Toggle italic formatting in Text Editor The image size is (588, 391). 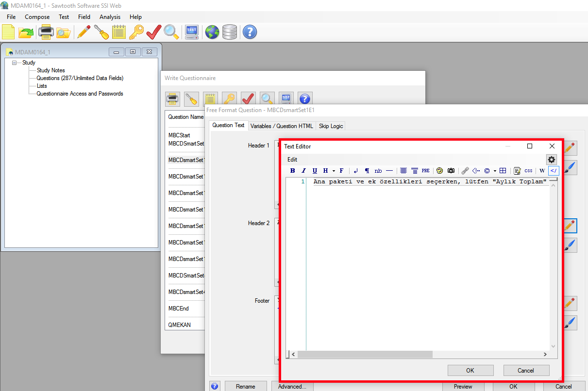click(303, 171)
